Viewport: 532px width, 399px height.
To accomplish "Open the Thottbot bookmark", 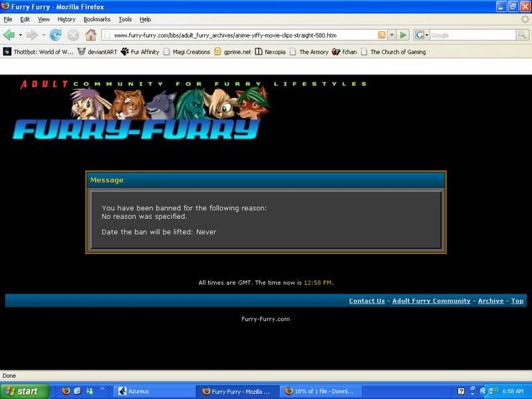I will click(x=38, y=52).
